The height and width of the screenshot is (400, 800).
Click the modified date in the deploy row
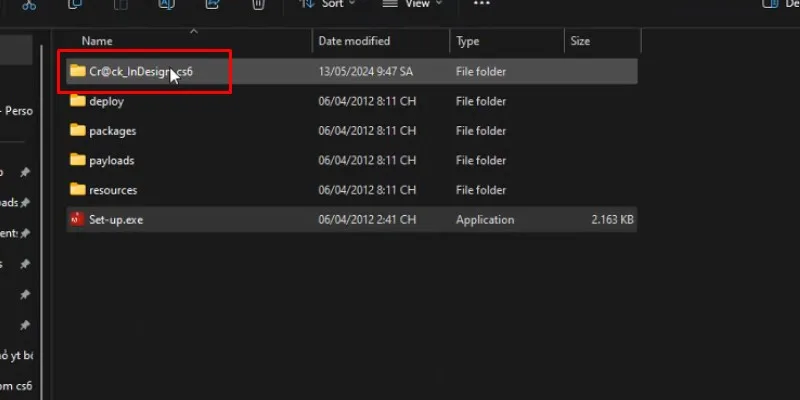click(x=367, y=101)
